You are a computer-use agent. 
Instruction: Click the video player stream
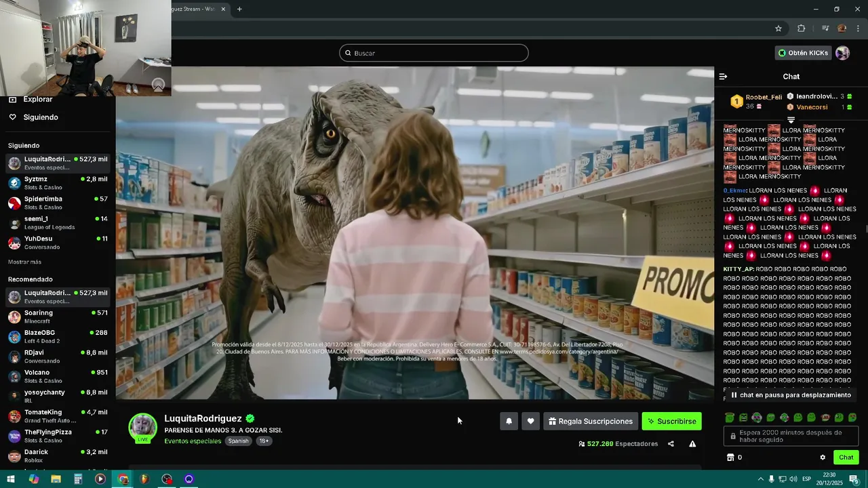click(x=414, y=232)
